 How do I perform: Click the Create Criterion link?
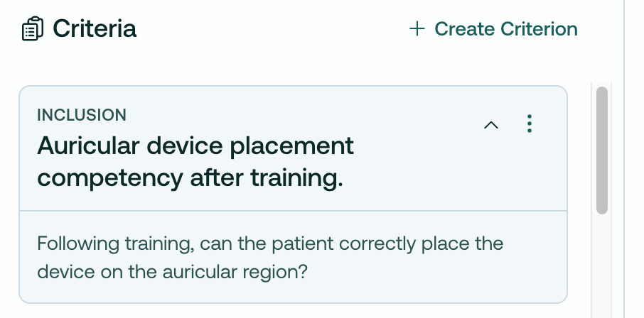[494, 28]
